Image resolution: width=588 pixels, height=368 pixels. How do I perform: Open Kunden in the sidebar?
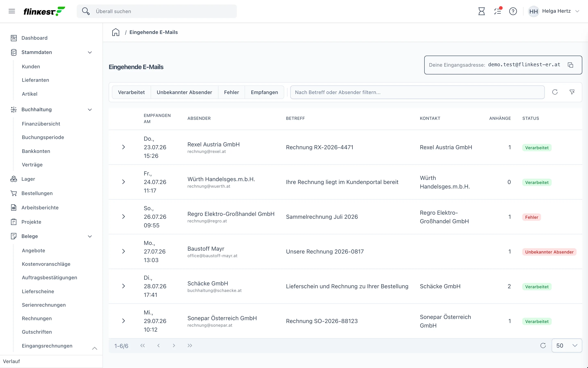click(x=31, y=67)
